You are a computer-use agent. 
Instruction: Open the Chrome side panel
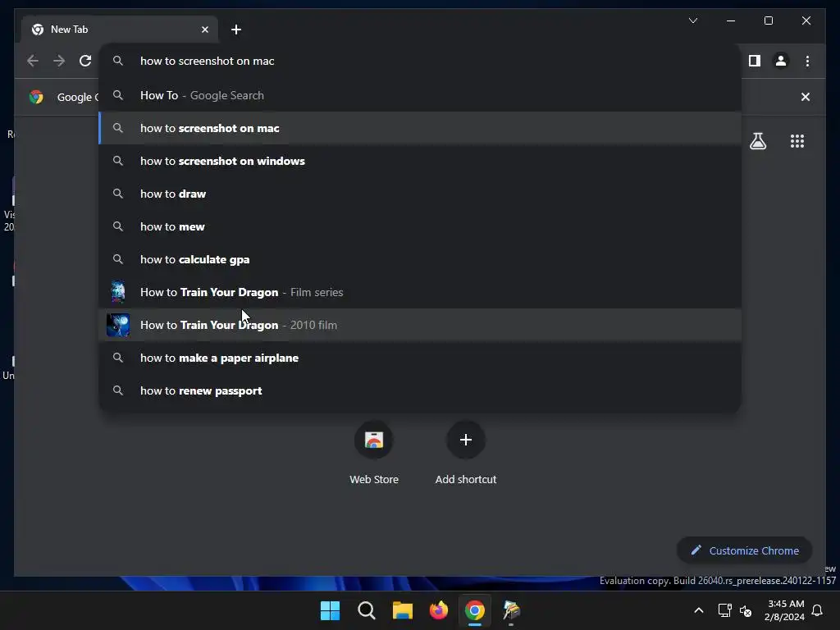point(755,61)
